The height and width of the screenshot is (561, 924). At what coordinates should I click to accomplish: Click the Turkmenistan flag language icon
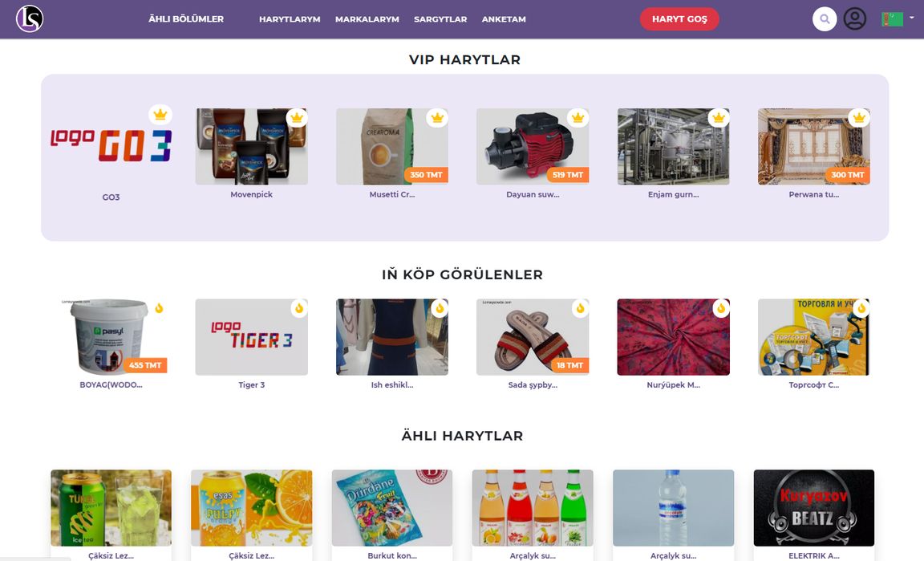pyautogui.click(x=892, y=19)
